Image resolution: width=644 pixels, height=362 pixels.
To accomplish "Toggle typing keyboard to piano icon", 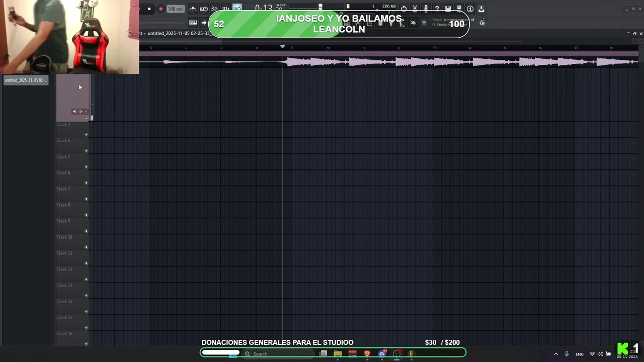I will point(193,23).
